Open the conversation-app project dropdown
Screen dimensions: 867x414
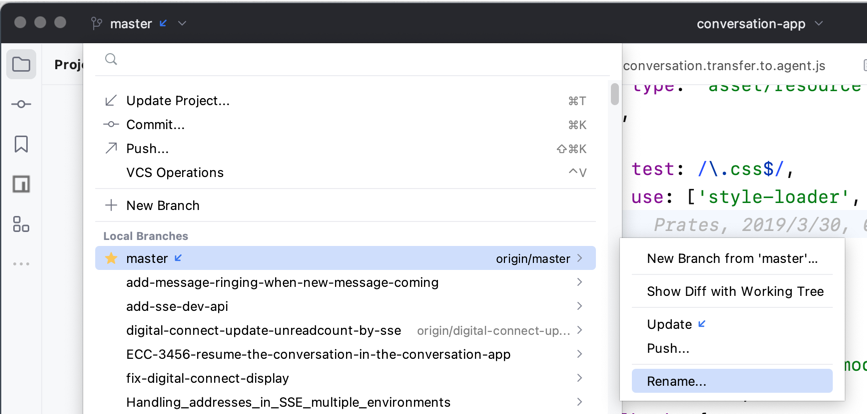pyautogui.click(x=760, y=23)
